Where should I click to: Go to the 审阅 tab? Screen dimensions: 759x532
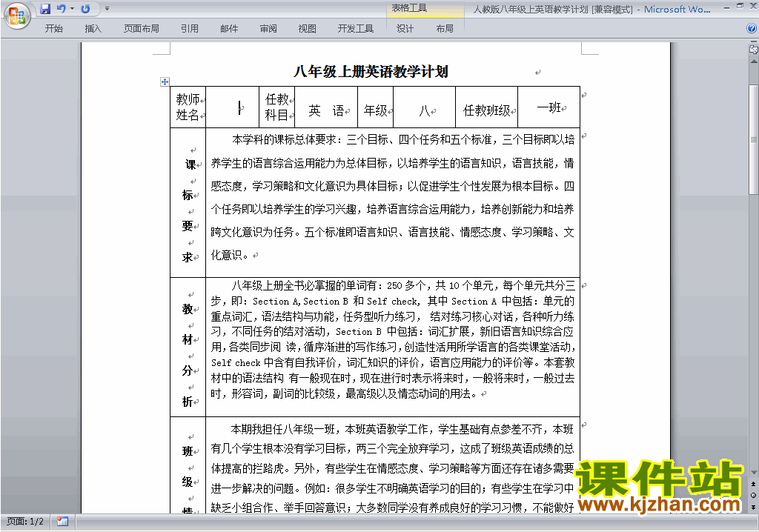268,29
